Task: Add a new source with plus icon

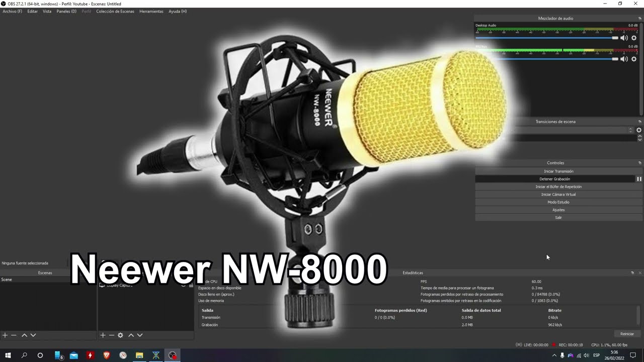Action: click(x=103, y=335)
